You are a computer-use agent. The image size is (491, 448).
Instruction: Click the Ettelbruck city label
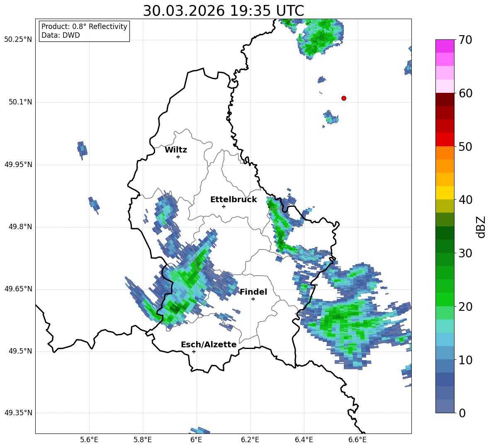[233, 200]
